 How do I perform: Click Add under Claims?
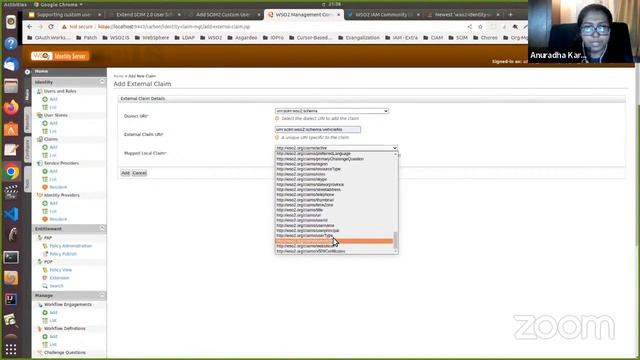click(53, 147)
